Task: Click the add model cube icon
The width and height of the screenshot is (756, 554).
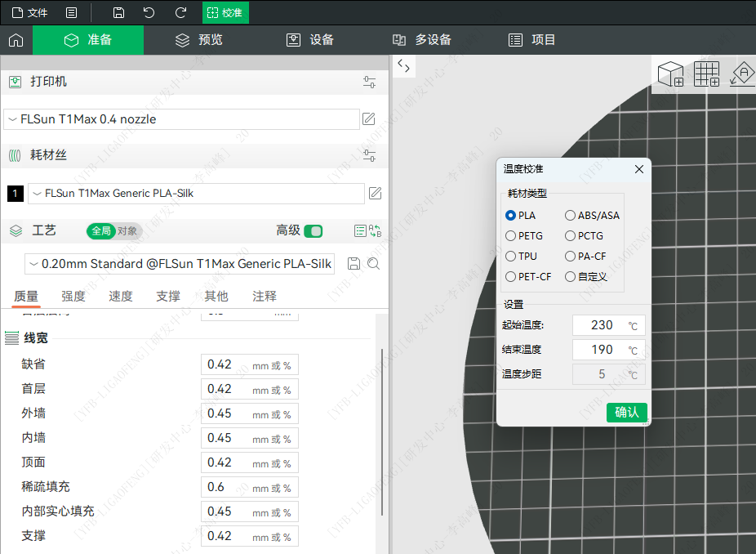Action: (670, 74)
